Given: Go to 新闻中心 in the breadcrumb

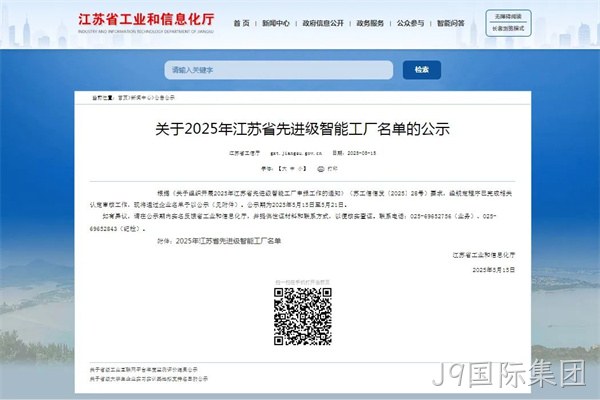Looking at the screenshot, I should click(141, 98).
